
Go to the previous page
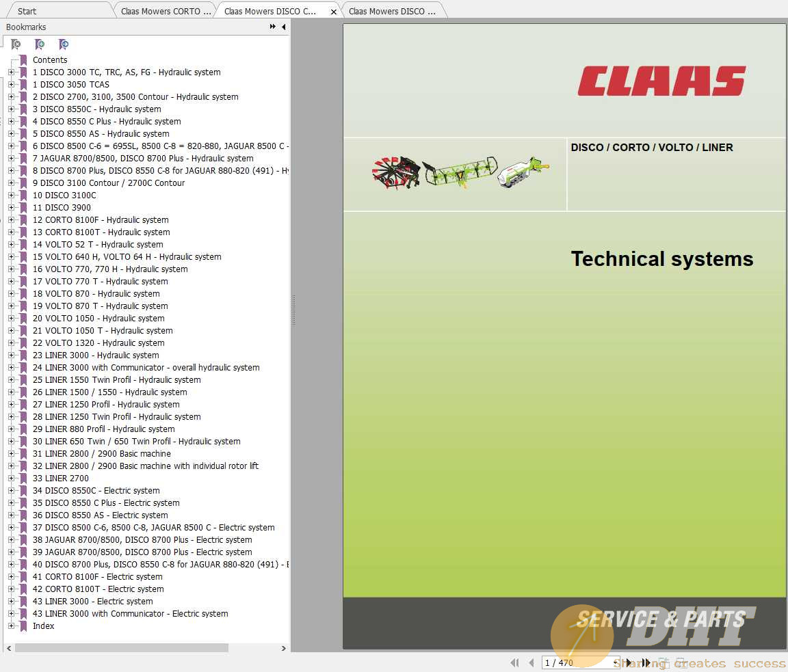531,663
